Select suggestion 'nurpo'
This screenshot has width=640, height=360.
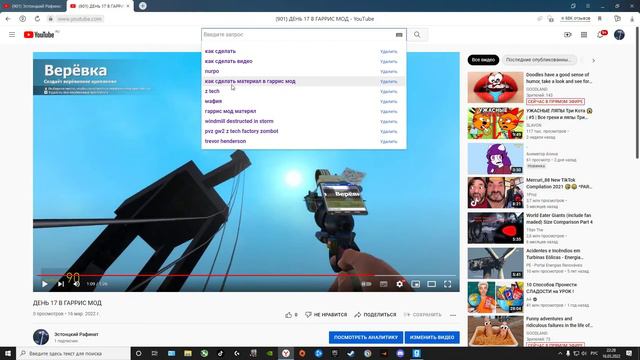pos(212,71)
